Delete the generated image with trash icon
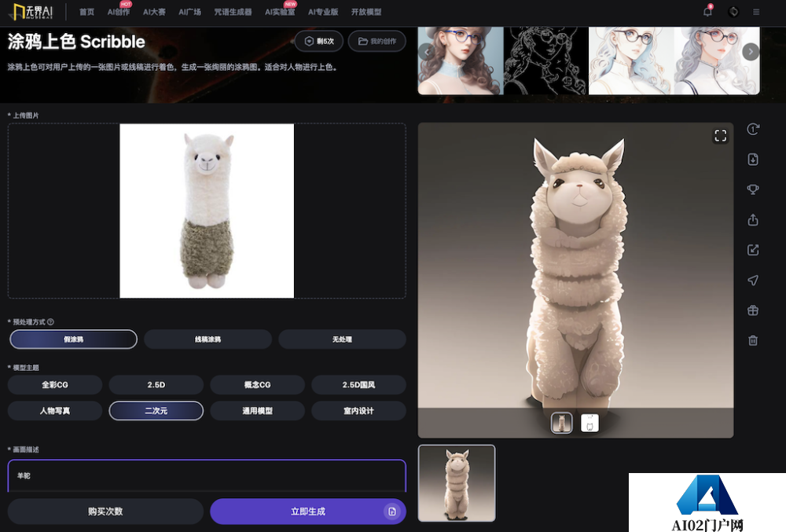Viewport: 786px width, 532px height. [x=753, y=340]
